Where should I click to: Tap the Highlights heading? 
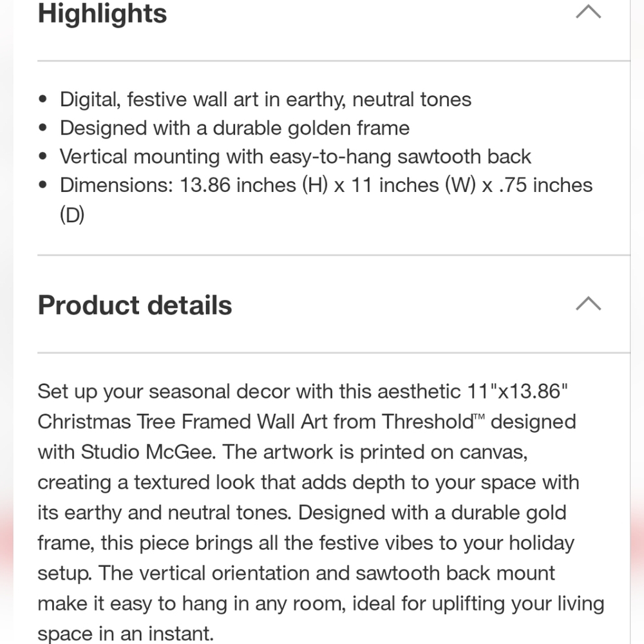click(102, 13)
